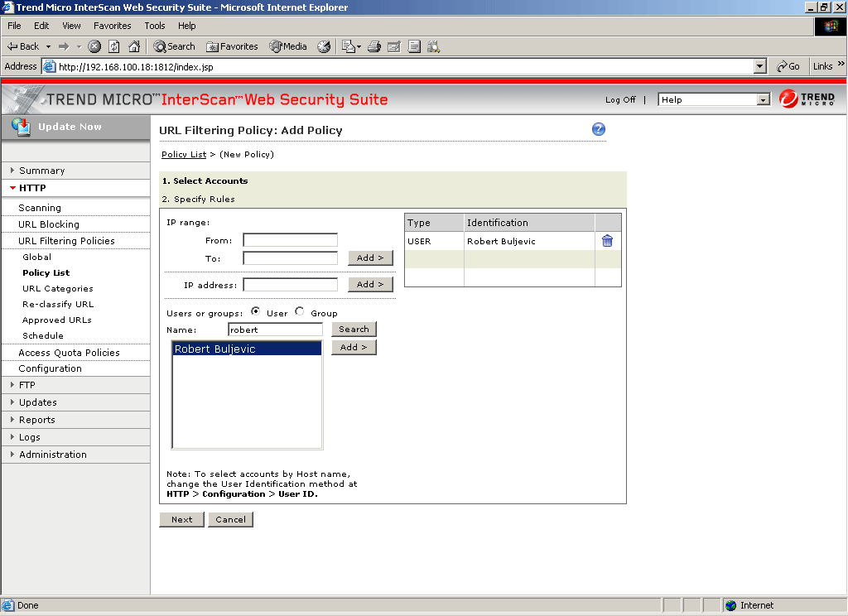This screenshot has width=848, height=616.
Task: Delete Robert Buljevic using the trash icon
Action: pyautogui.click(x=607, y=241)
